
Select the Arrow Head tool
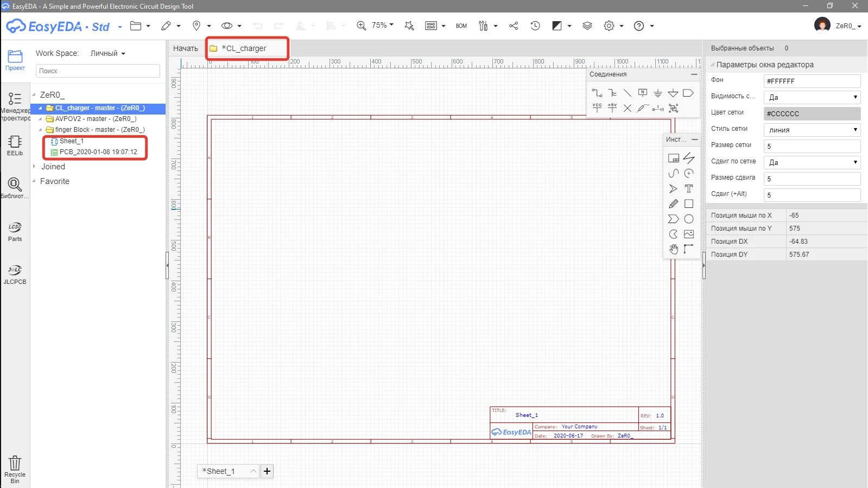click(674, 188)
